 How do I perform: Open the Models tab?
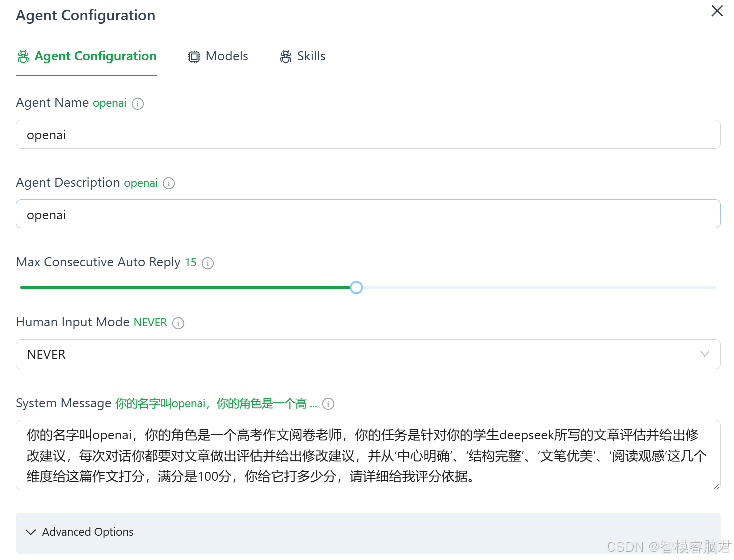tap(218, 56)
